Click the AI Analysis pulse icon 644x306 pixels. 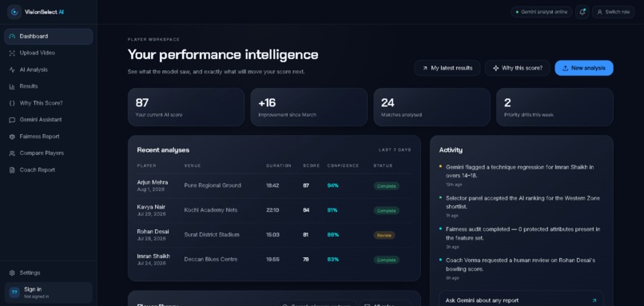click(x=12, y=70)
